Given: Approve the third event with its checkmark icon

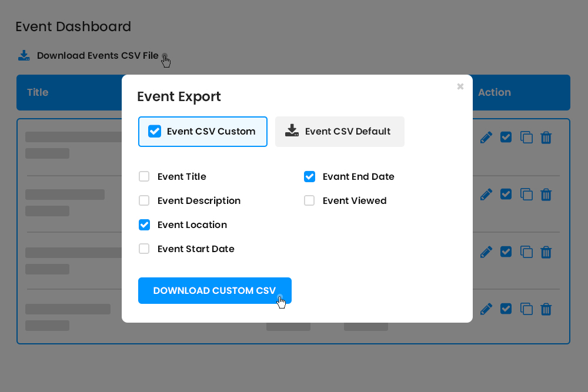Looking at the screenshot, I should coord(506,252).
